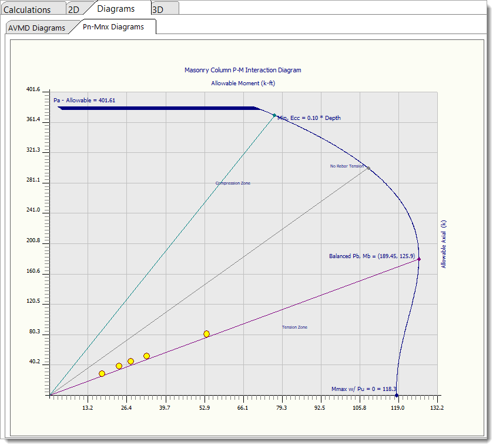Click the Pa - Allowable = 401.61 label
The image size is (496, 448).
[84, 100]
